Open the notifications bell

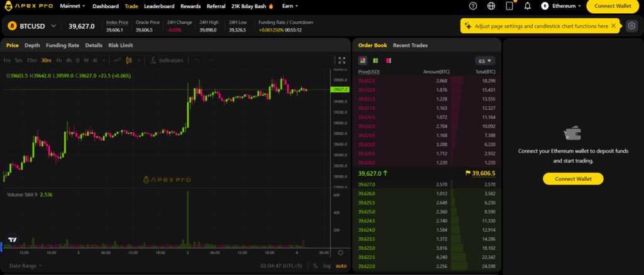click(528, 6)
